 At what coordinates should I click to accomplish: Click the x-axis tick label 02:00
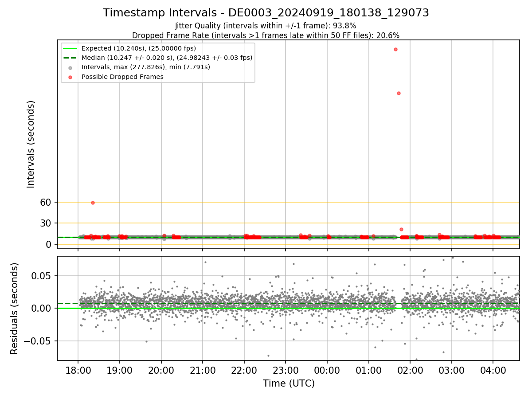coord(410,371)
